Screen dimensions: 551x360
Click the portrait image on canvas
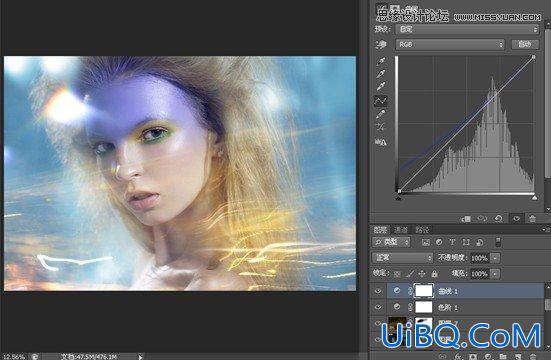180,173
